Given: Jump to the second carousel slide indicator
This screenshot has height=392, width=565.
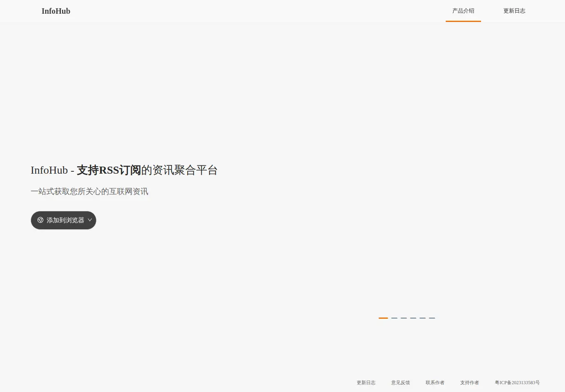Looking at the screenshot, I should (394, 318).
